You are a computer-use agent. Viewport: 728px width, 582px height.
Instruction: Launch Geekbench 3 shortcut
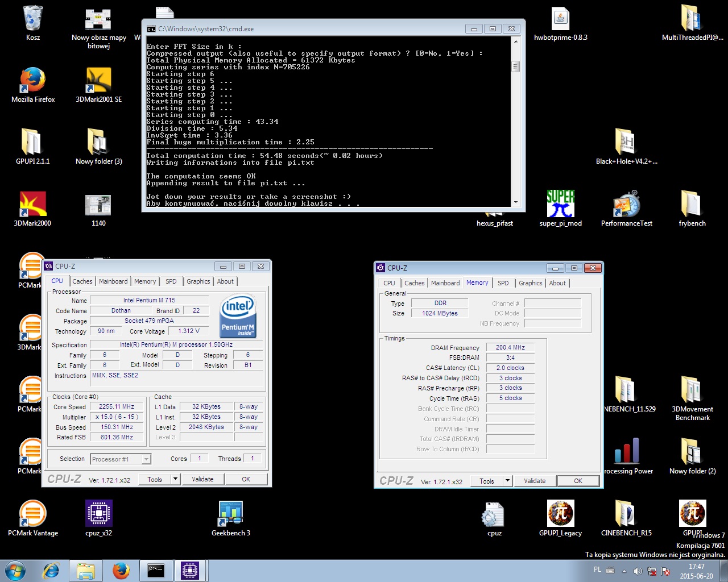[230, 518]
